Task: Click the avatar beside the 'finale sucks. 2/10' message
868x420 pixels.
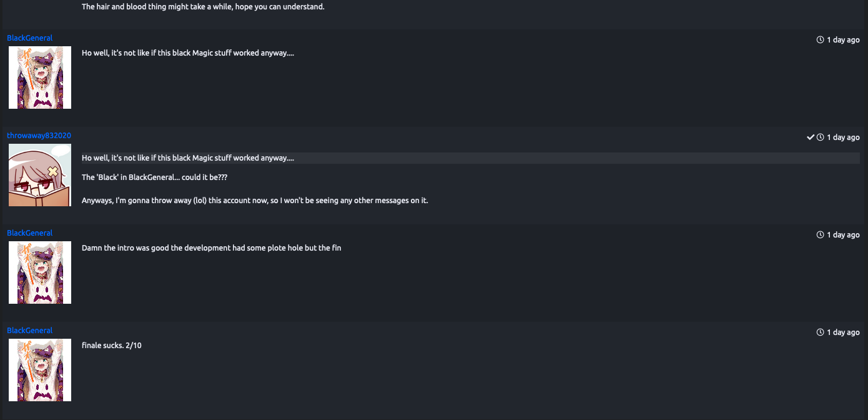Action: (x=40, y=370)
